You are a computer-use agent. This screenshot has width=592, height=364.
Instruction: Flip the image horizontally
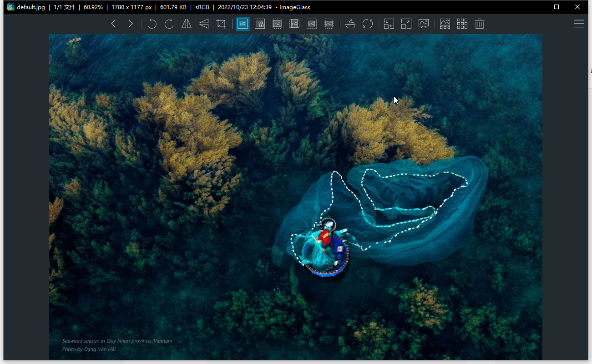(x=187, y=24)
